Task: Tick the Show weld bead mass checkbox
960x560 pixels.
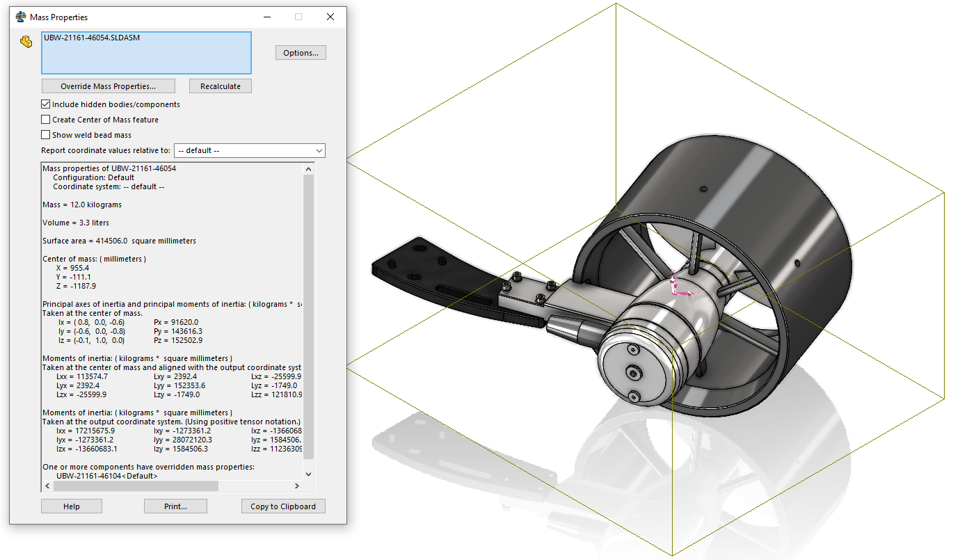Action: tap(46, 135)
